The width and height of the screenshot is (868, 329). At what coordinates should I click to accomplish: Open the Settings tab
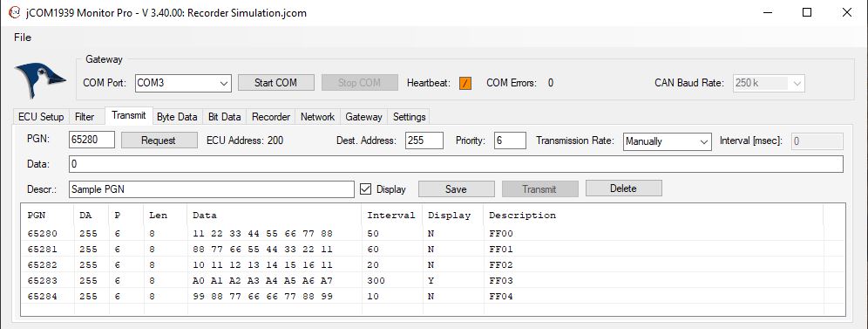click(x=409, y=117)
